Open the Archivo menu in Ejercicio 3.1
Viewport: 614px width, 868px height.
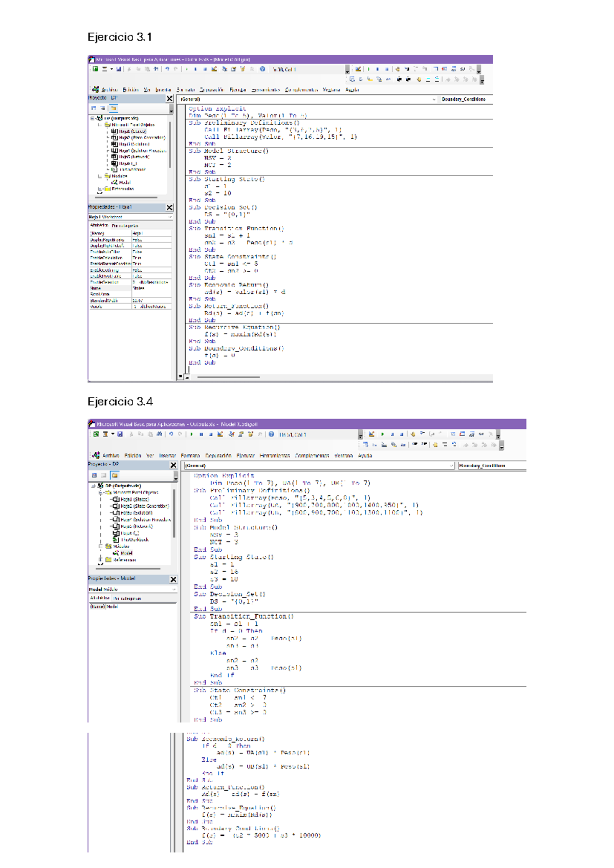109,90
